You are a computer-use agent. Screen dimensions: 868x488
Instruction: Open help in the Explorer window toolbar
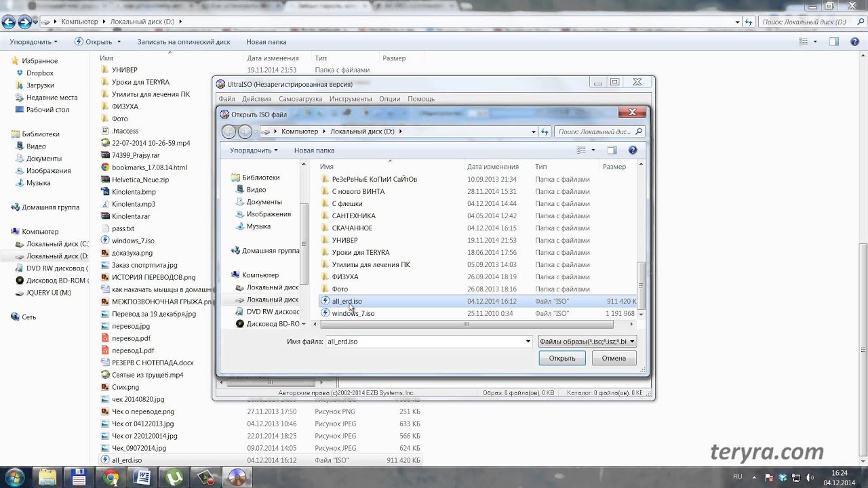click(854, 41)
